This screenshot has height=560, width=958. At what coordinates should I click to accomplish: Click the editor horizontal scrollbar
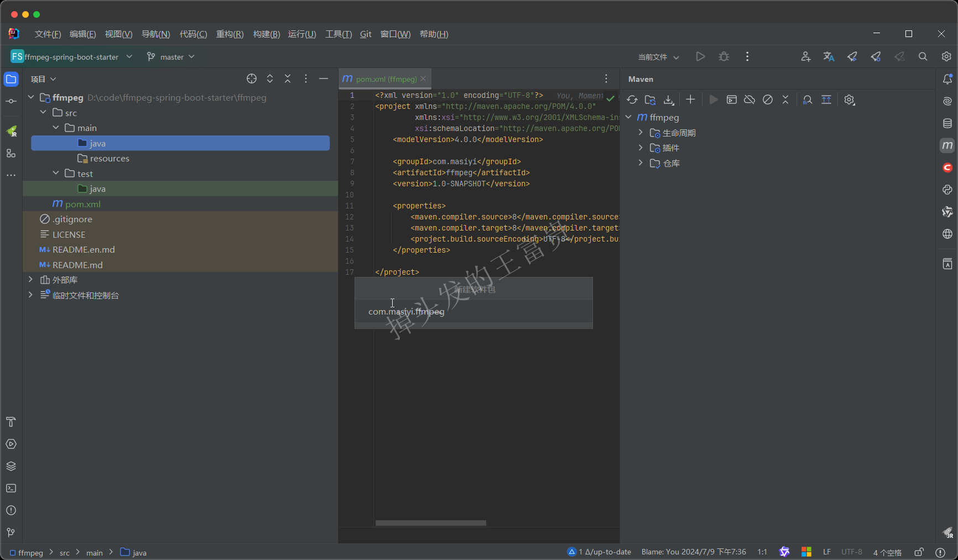coord(431,523)
